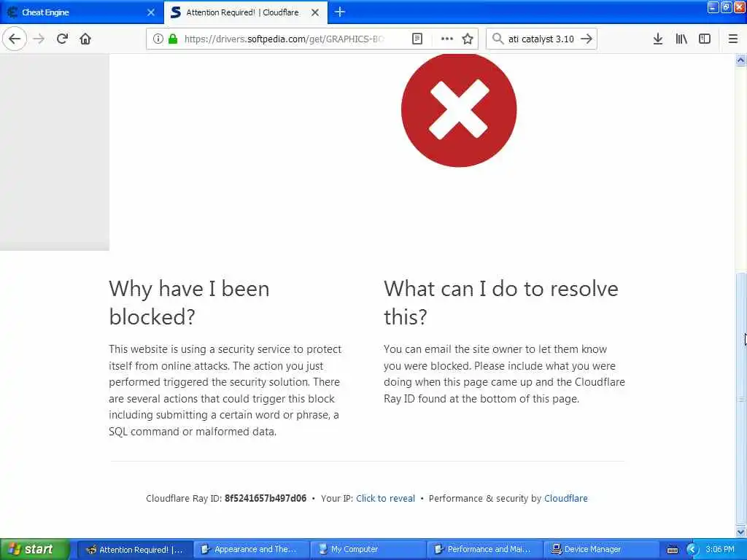Open the Firefox home page
Image resolution: width=747 pixels, height=560 pixels.
[x=85, y=39]
